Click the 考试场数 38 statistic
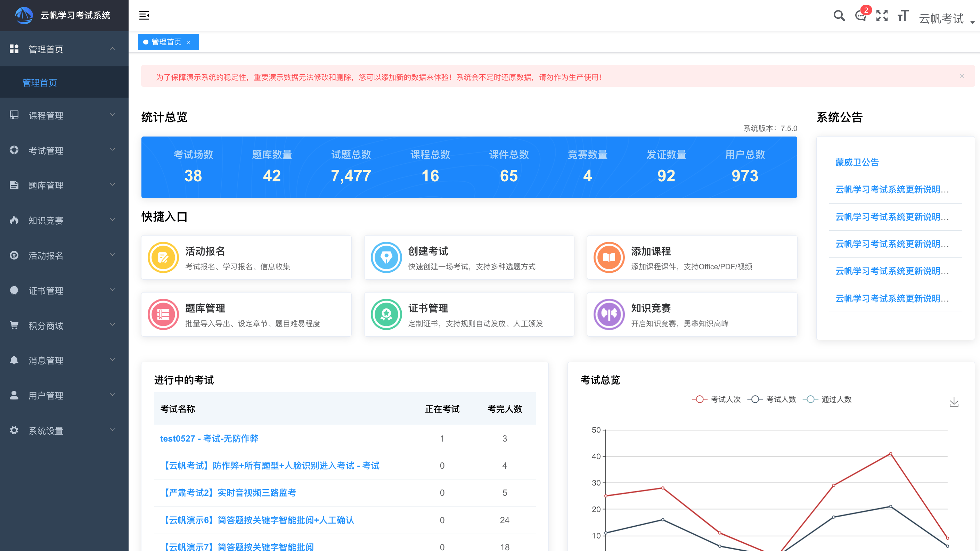This screenshot has height=551, width=980. pyautogui.click(x=193, y=166)
